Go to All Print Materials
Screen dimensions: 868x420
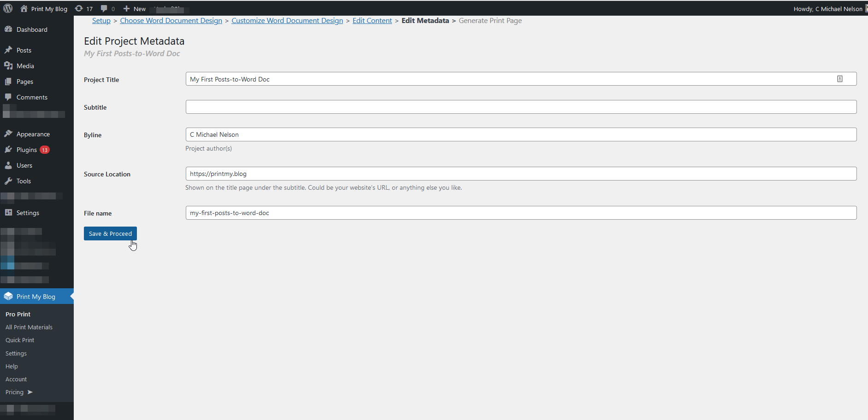[29, 327]
